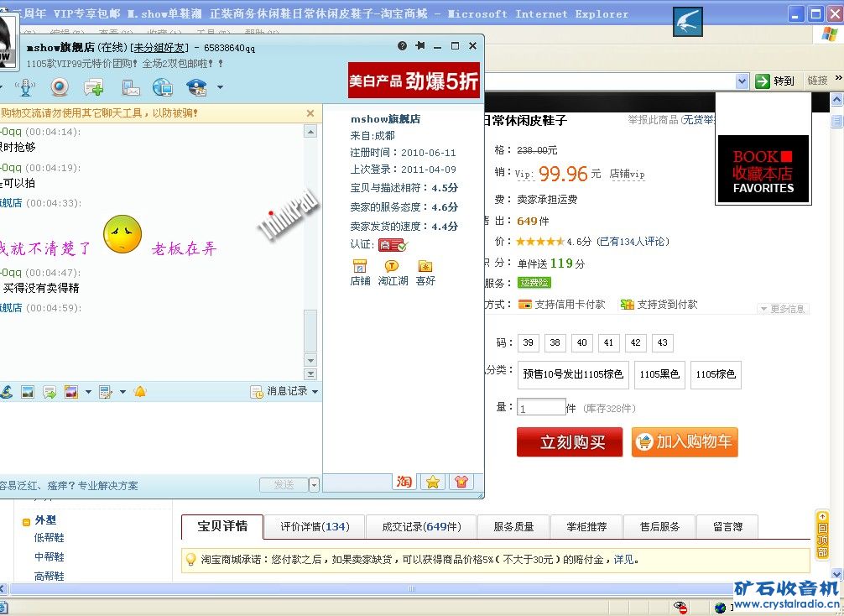Start video chat with the webcam icon
The height and width of the screenshot is (616, 844).
[x=60, y=86]
